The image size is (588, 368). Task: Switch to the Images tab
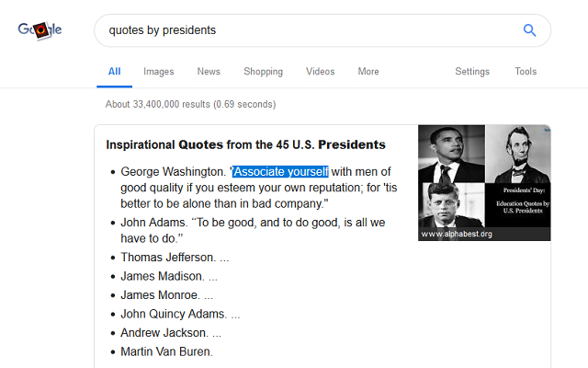(x=158, y=72)
